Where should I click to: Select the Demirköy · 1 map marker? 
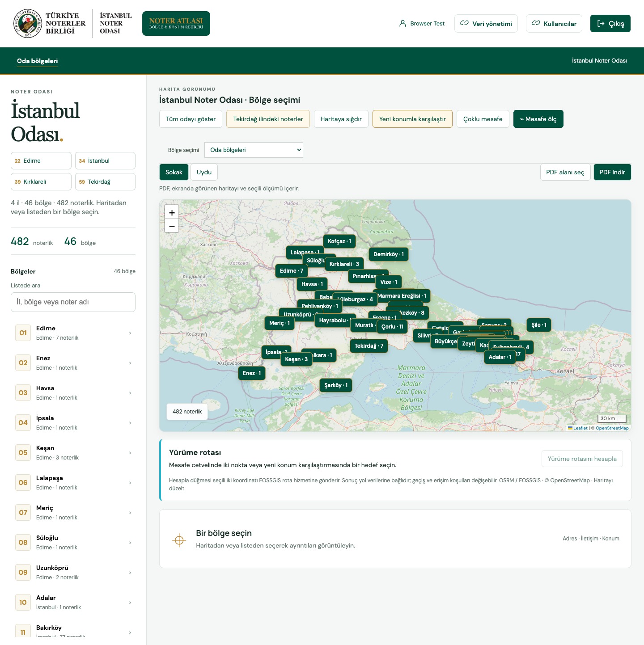[389, 254]
